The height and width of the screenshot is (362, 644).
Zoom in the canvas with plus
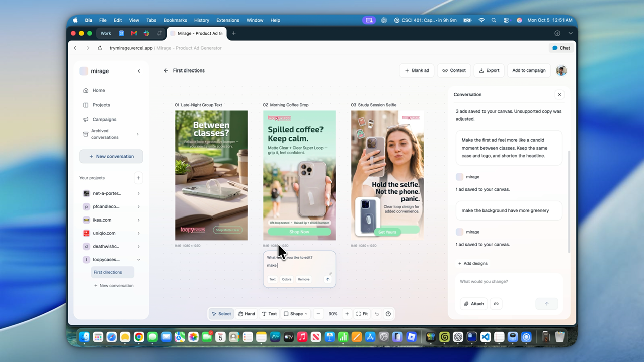[347, 314]
